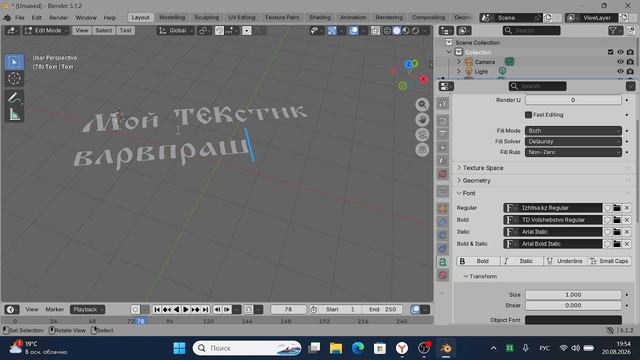Image resolution: width=640 pixels, height=360 pixels.
Task: Switch to the Sculpting workspace tab
Action: [x=207, y=18]
